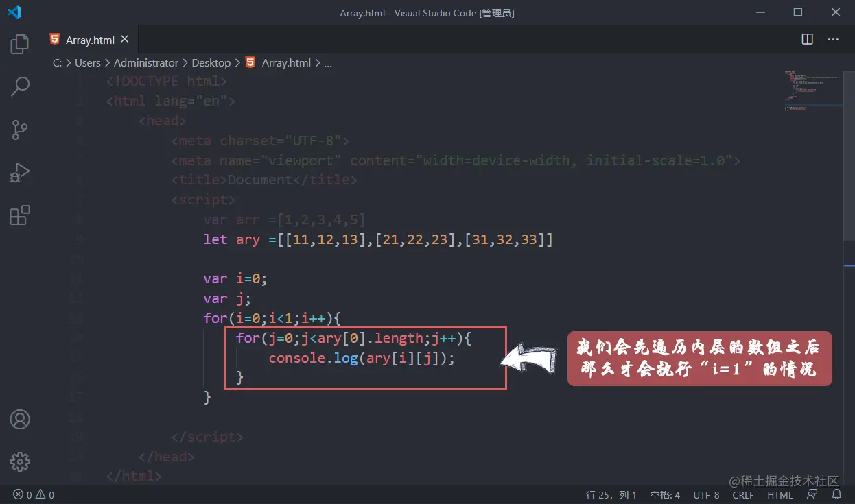Click the Desktop breadcrumb segment

[211, 62]
